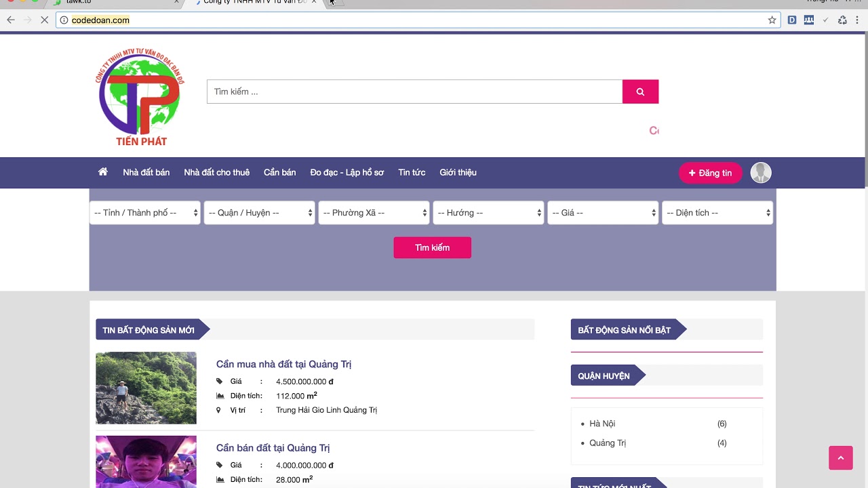Click the Đăng tin button
The width and height of the screenshot is (868, 488).
point(711,173)
